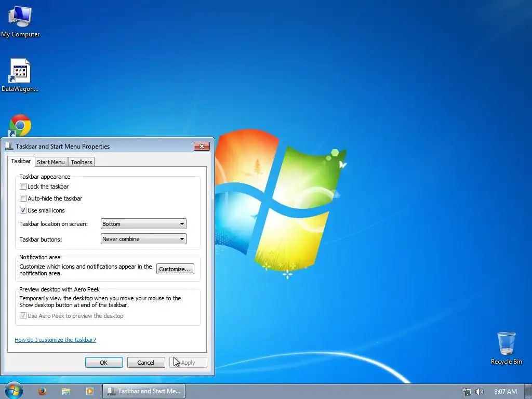Open the Taskbar location on screen dropdown

coord(143,224)
